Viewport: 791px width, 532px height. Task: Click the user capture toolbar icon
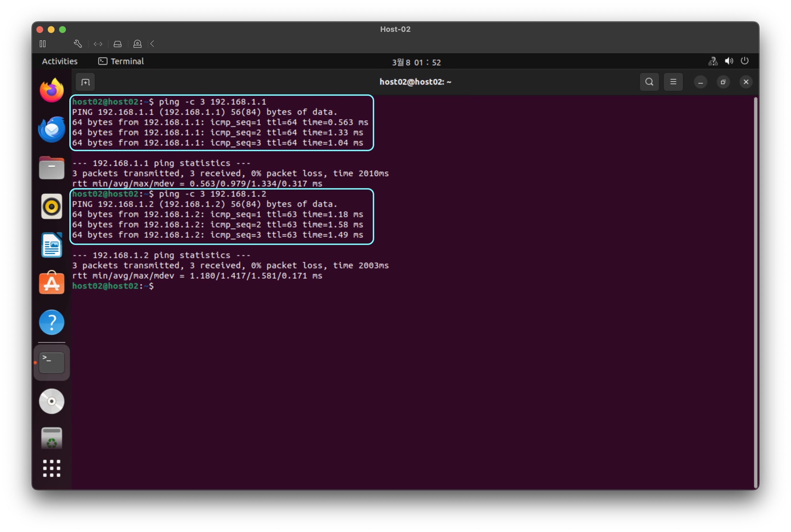137,44
